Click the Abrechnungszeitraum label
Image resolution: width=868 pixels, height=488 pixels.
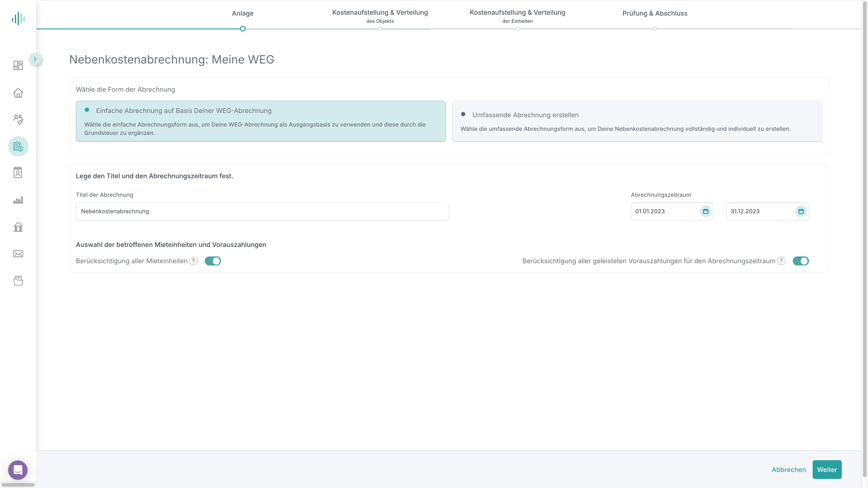[661, 195]
